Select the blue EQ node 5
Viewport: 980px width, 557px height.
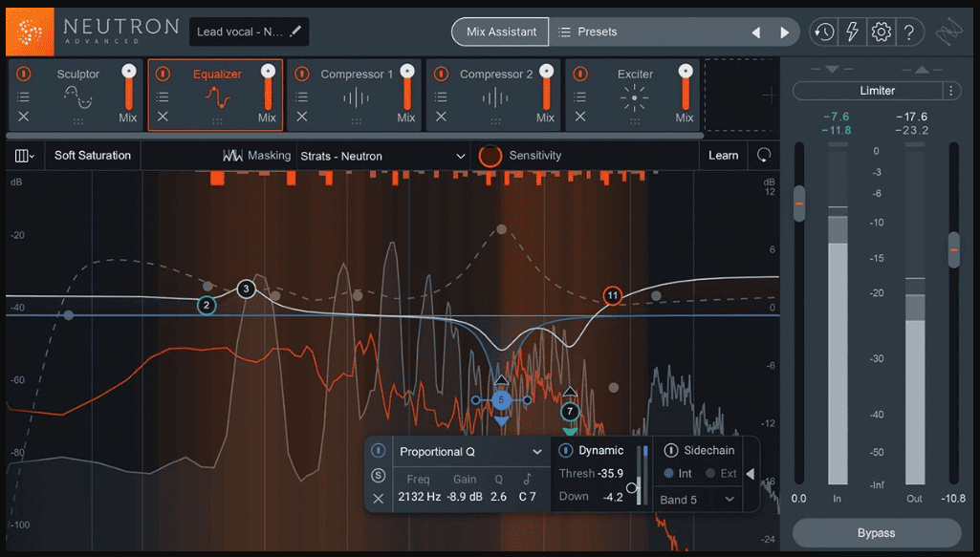(x=501, y=400)
